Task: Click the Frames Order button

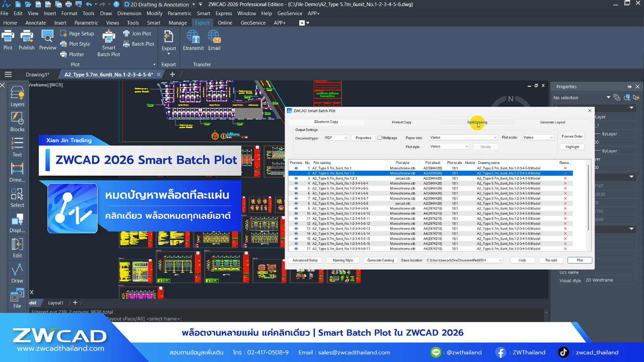Action: coord(572,136)
